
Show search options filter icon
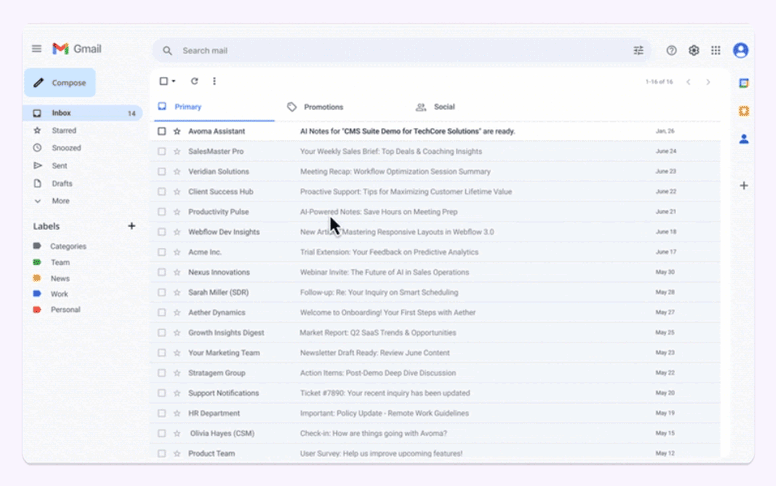coord(638,50)
